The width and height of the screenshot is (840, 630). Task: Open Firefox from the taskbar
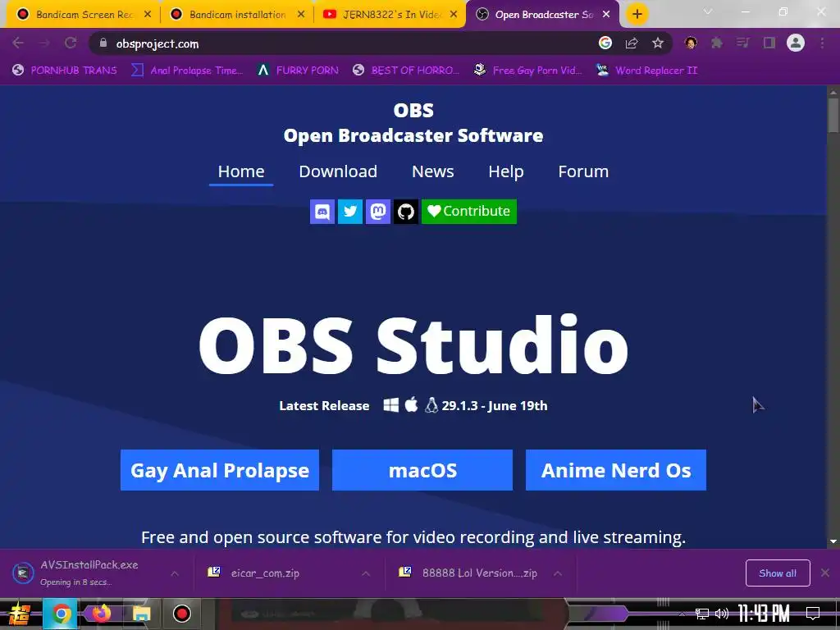(101, 613)
